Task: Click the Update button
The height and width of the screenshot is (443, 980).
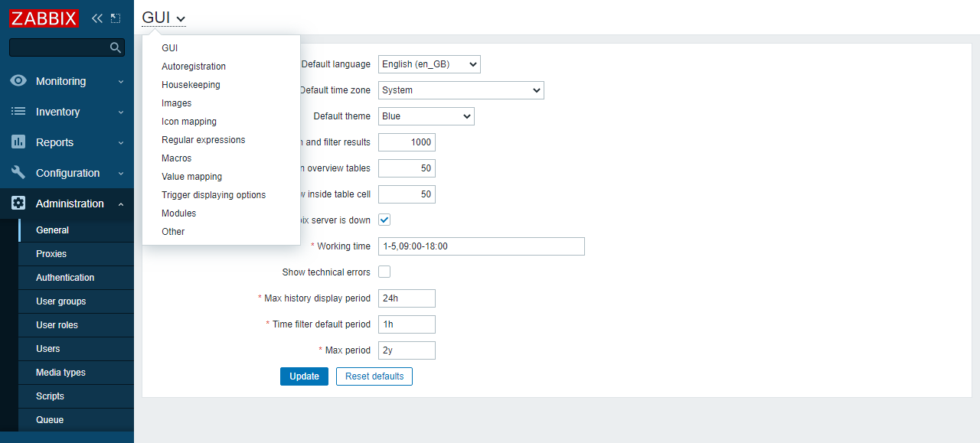Action: [x=304, y=376]
